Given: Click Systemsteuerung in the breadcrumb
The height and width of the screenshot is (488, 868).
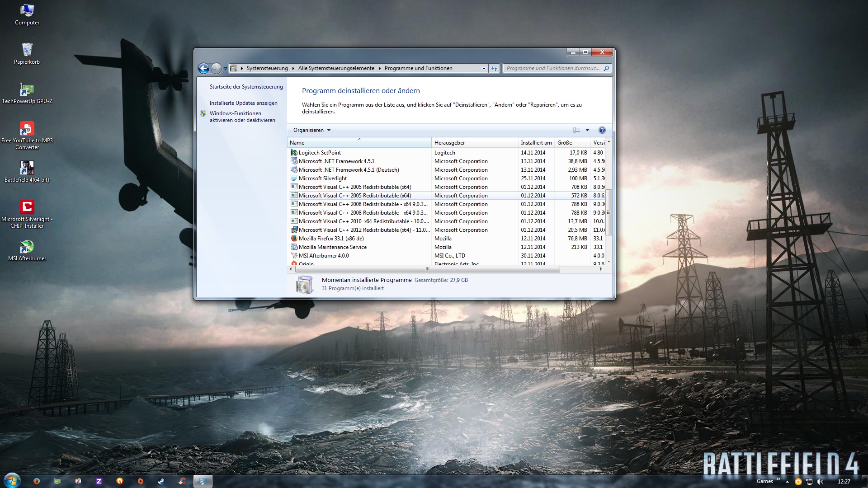Looking at the screenshot, I should click(x=267, y=68).
